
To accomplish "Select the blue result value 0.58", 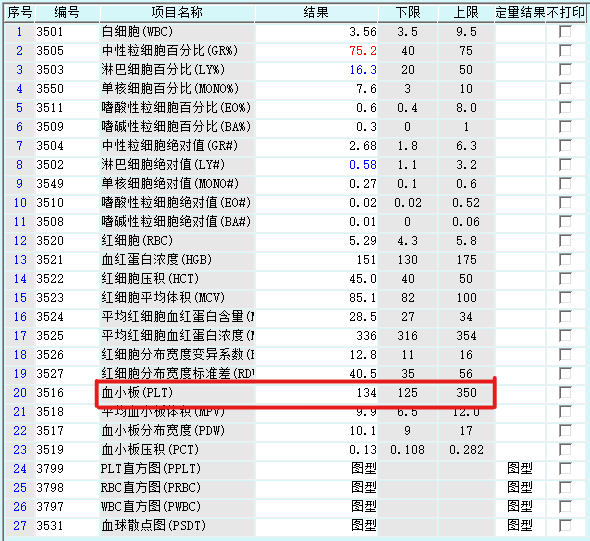I will 363,165.
